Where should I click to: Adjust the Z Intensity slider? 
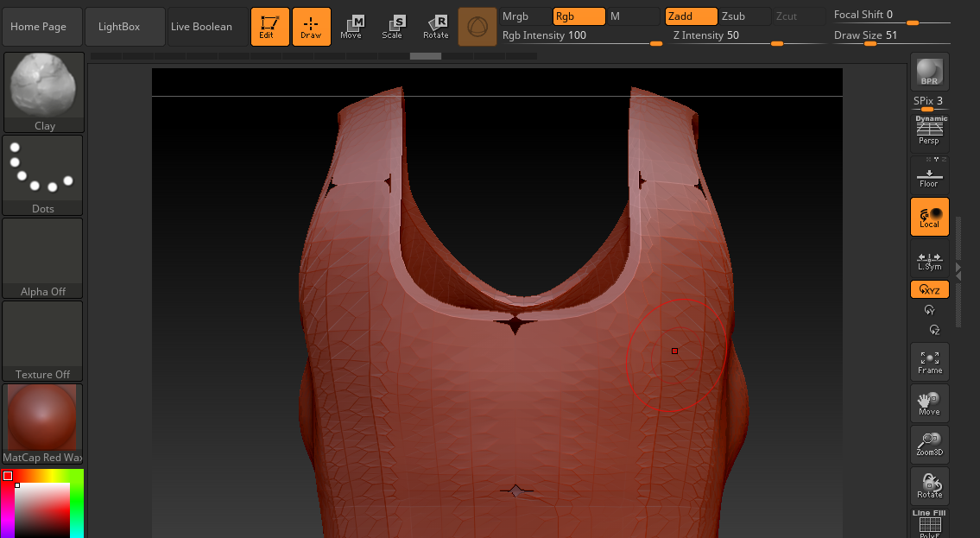coord(749,37)
